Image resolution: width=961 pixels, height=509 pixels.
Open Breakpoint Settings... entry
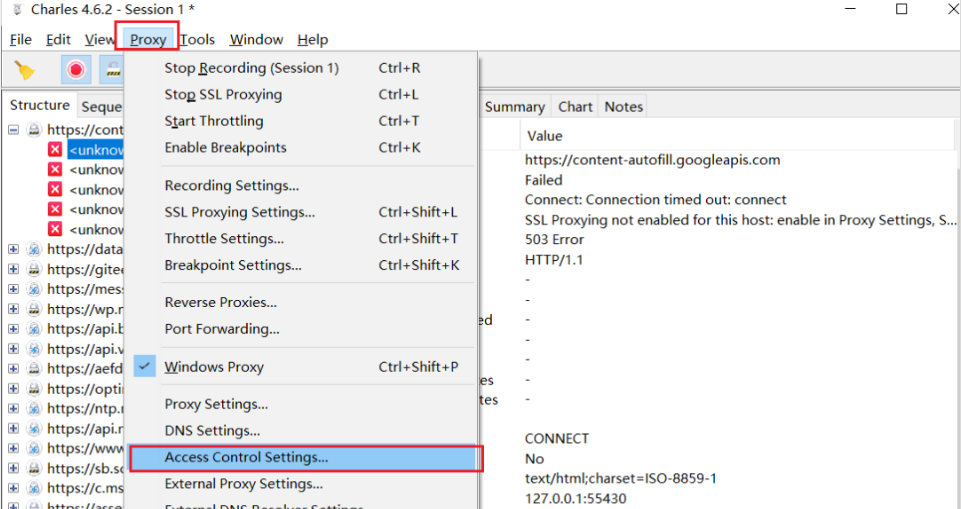point(300,265)
